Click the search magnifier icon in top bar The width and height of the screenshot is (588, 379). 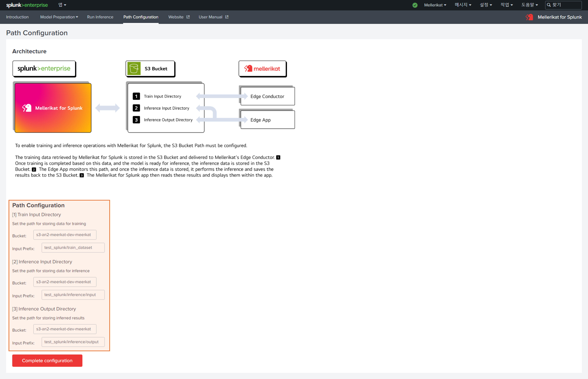click(549, 5)
